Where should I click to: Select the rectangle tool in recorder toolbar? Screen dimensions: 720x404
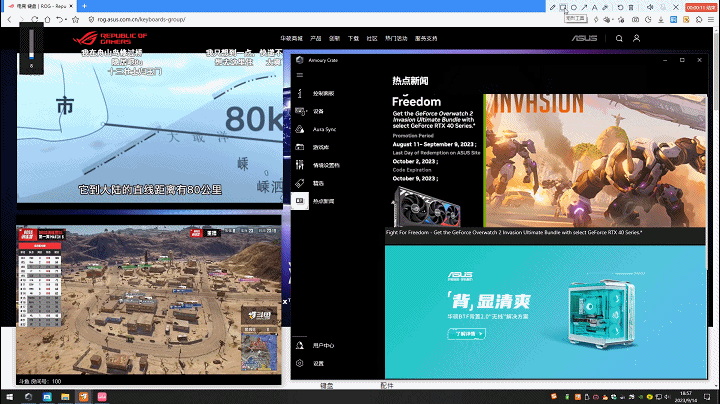click(563, 7)
